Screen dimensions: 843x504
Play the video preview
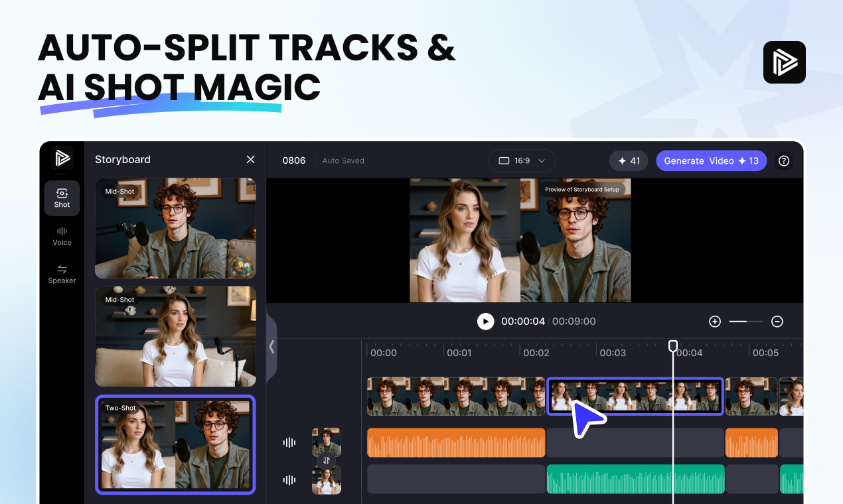486,321
